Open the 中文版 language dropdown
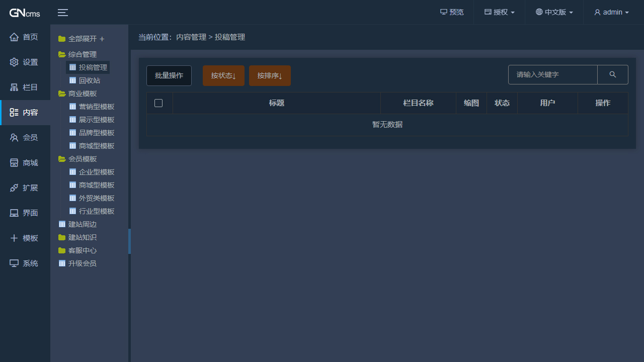Image resolution: width=644 pixels, height=362 pixels. [x=553, y=12]
